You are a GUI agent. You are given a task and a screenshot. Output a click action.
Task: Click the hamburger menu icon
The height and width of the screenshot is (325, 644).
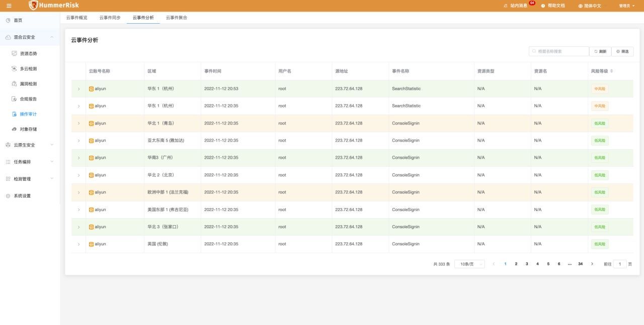[9, 6]
